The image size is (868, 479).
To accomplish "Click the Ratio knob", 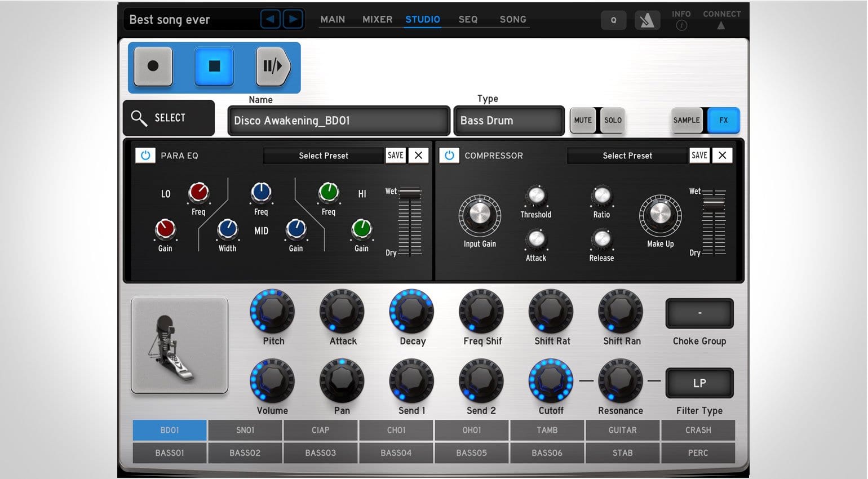I will coord(601,196).
